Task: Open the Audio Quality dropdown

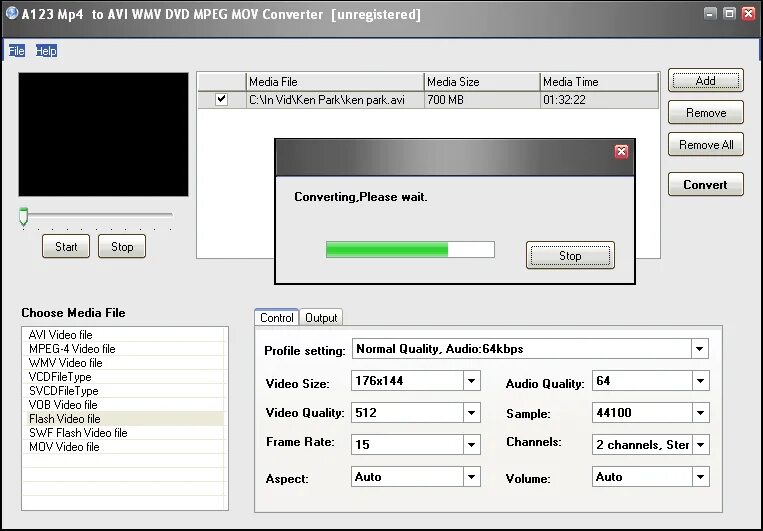Action: (x=700, y=381)
